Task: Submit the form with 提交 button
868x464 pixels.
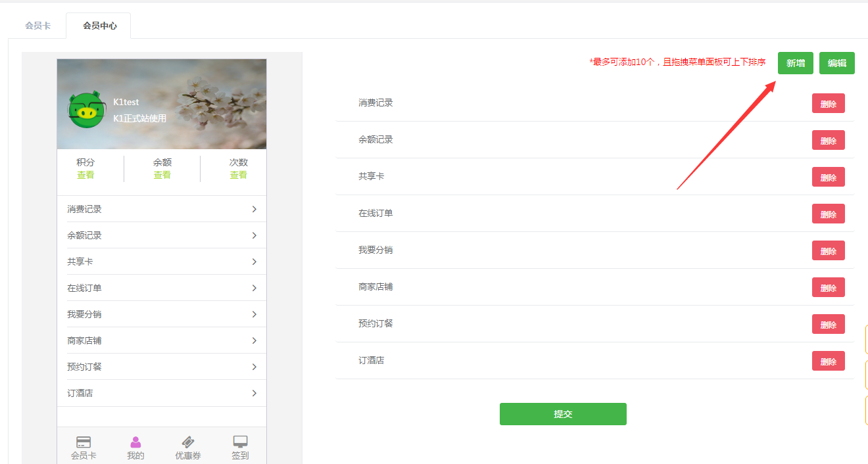Action: pos(563,414)
